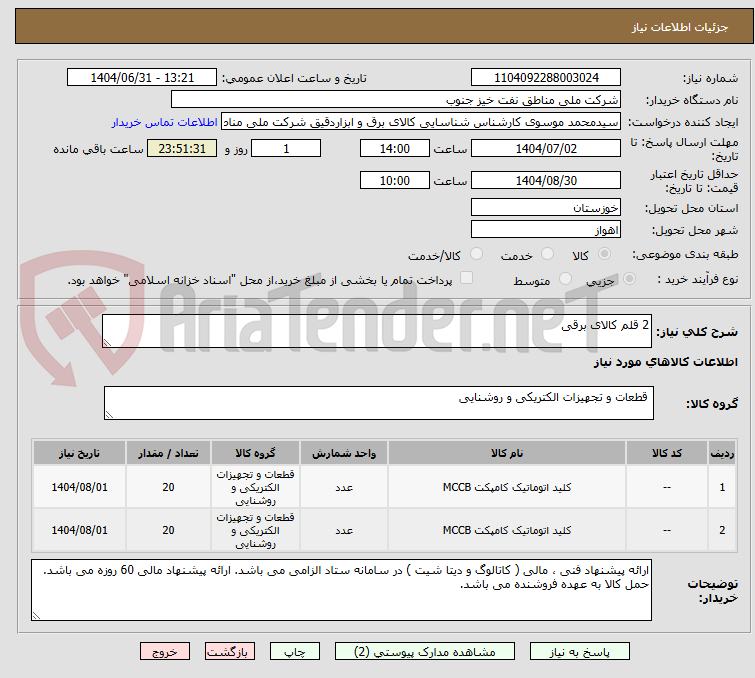The image size is (755, 678).
Task: Click row 1 product name کلید اتوماتیک کامپکت MCCB
Action: pos(507,487)
